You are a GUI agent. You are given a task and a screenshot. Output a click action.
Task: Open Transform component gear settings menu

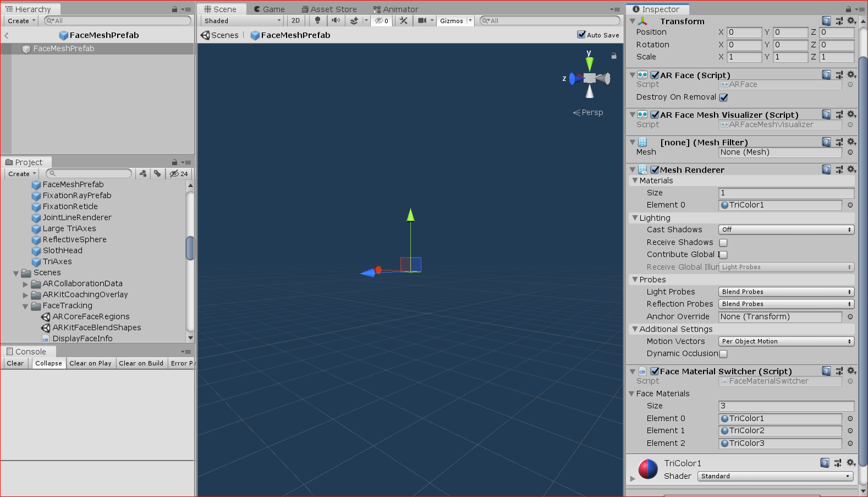(851, 21)
